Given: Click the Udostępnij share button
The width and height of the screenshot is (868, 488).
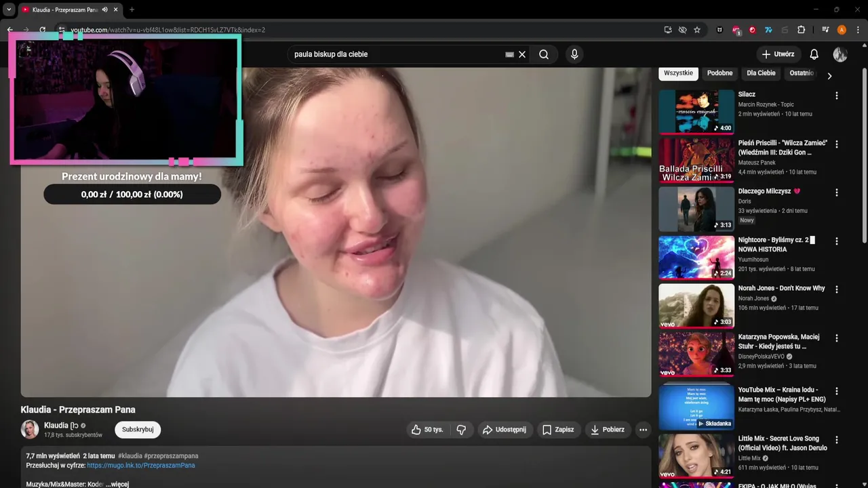Looking at the screenshot, I should [505, 429].
